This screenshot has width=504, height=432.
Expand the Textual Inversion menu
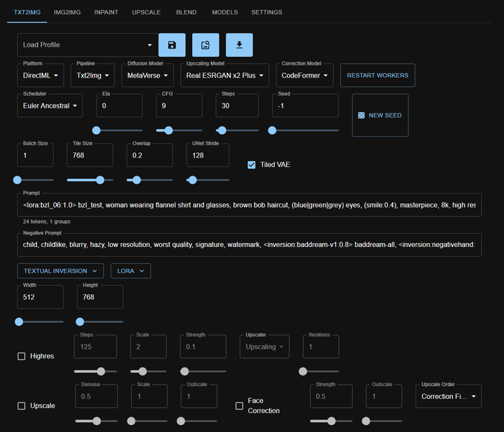click(x=60, y=271)
